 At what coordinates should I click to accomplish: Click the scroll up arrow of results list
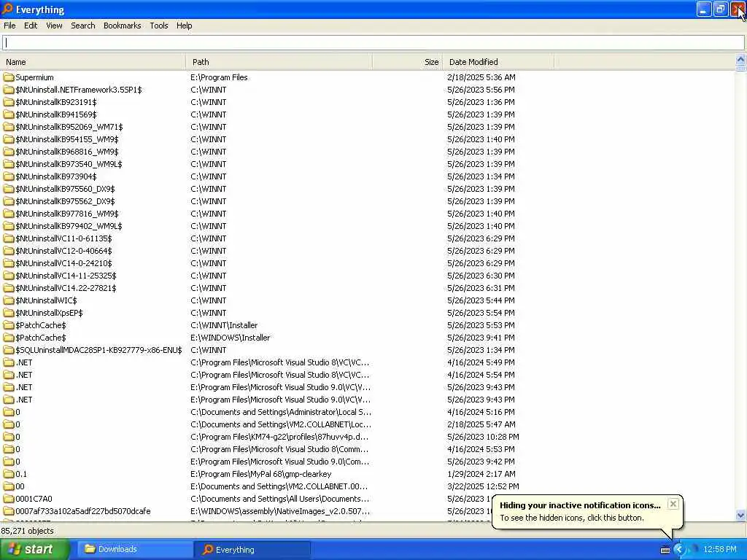click(740, 60)
